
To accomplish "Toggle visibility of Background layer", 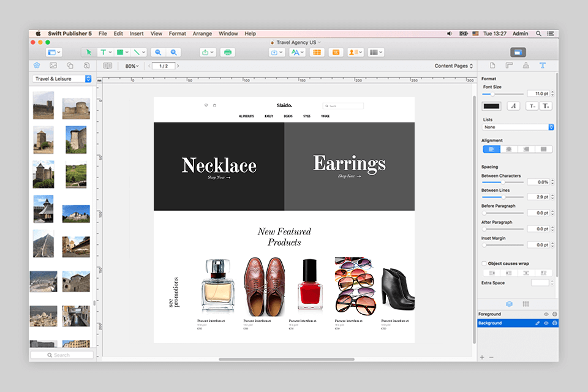I will click(546, 323).
